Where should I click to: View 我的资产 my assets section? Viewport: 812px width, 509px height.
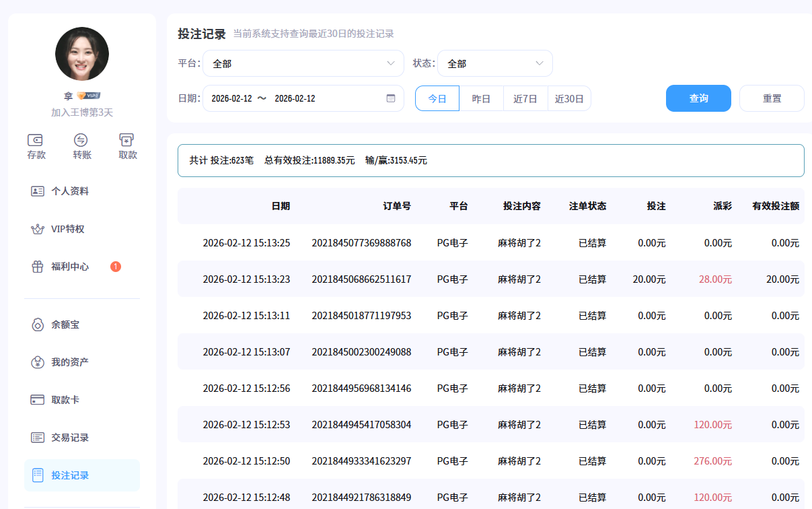pos(68,362)
